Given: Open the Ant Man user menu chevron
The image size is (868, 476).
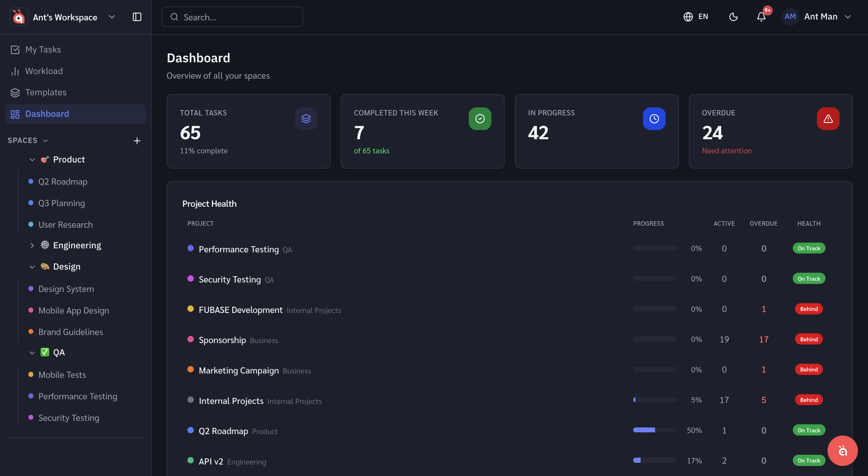Looking at the screenshot, I should tap(848, 17).
